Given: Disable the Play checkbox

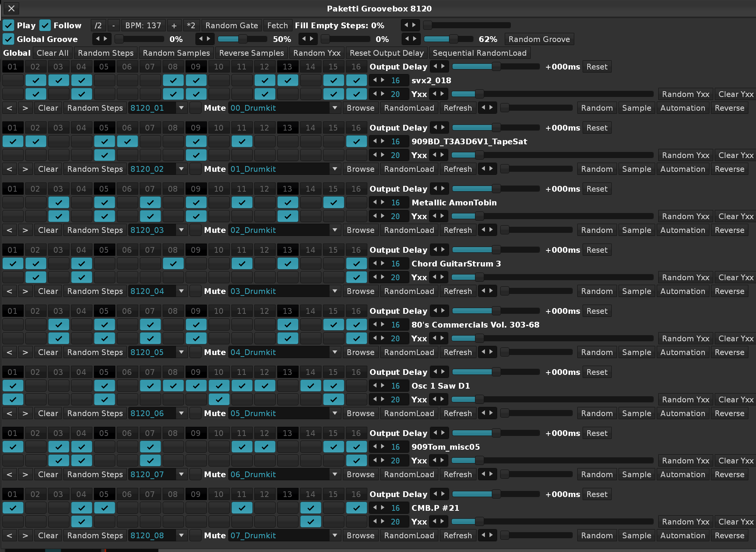Looking at the screenshot, I should tap(8, 26).
